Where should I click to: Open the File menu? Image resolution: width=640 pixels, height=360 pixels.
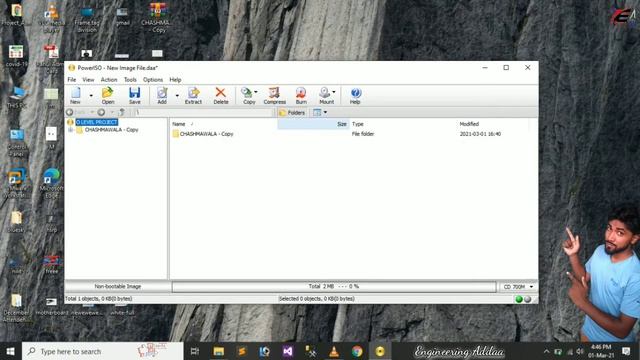pos(72,80)
